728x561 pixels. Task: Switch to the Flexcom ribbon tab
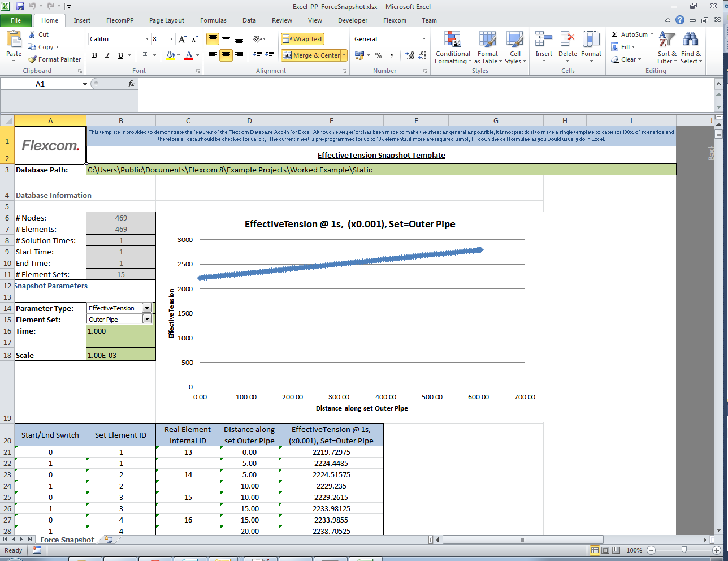pyautogui.click(x=395, y=20)
